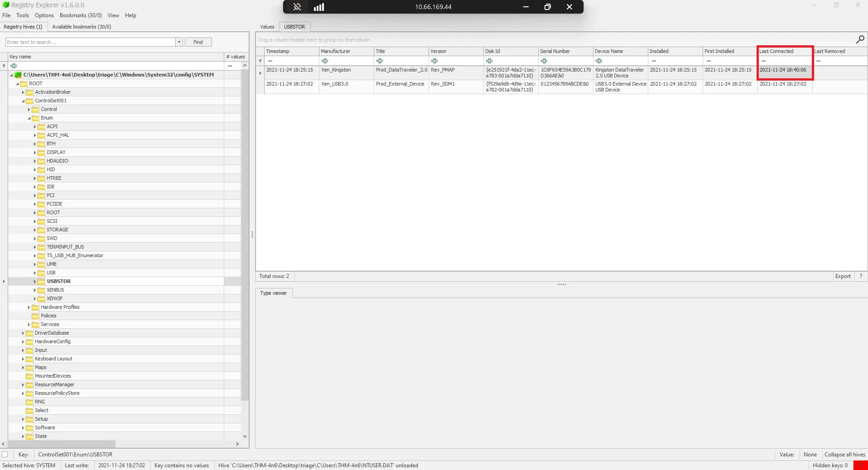The height and width of the screenshot is (470, 868).
Task: Click the Policies folder icon
Action: [x=36, y=316]
